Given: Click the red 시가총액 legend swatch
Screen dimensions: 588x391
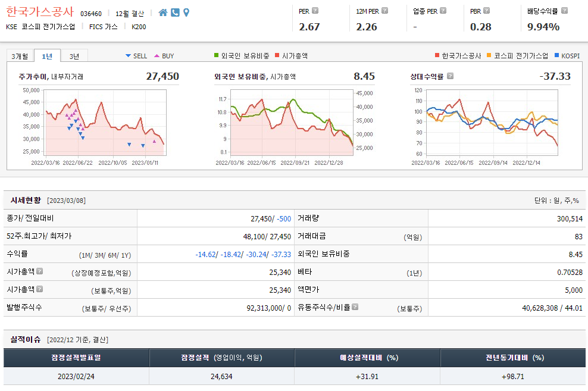Looking at the screenshot, I should tap(277, 55).
